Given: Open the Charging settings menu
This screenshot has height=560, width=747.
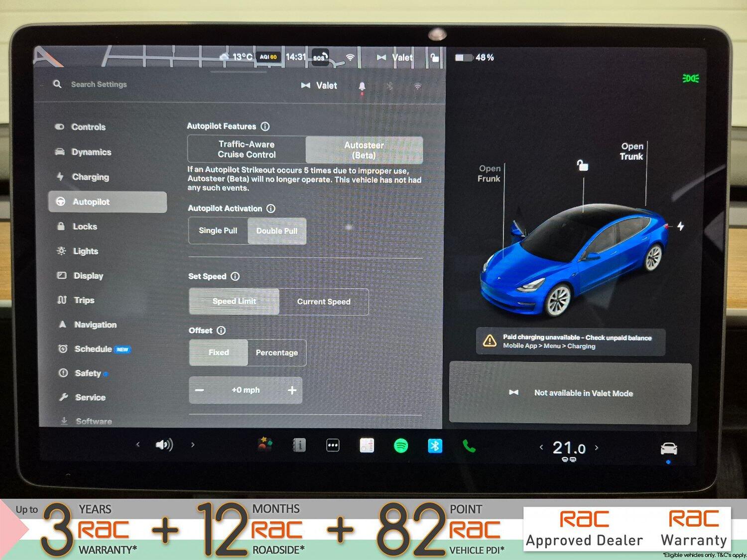Looking at the screenshot, I should pos(90,177).
